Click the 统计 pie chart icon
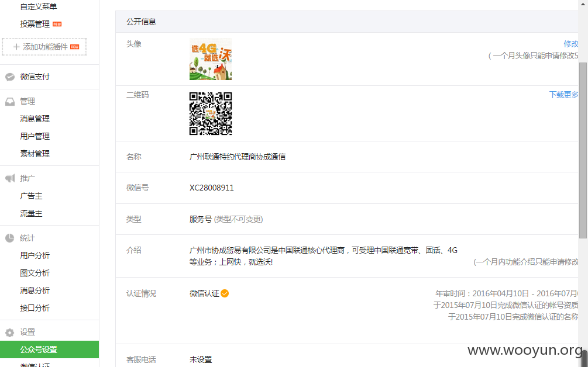This screenshot has height=367, width=588. pos(10,238)
